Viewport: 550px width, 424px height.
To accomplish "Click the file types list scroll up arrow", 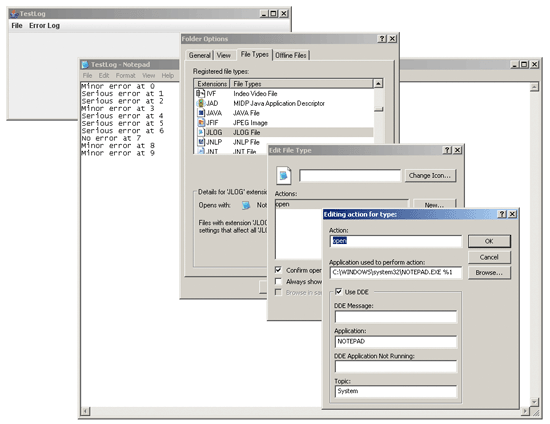I will pyautogui.click(x=378, y=83).
